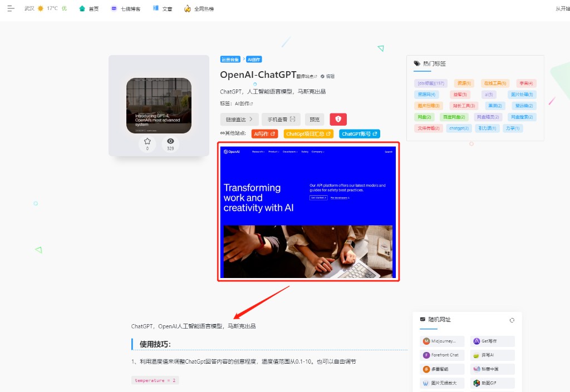Viewport: 570px width, 392px height.
Task: Select the 网盘(2) tag
Action: click(x=424, y=117)
